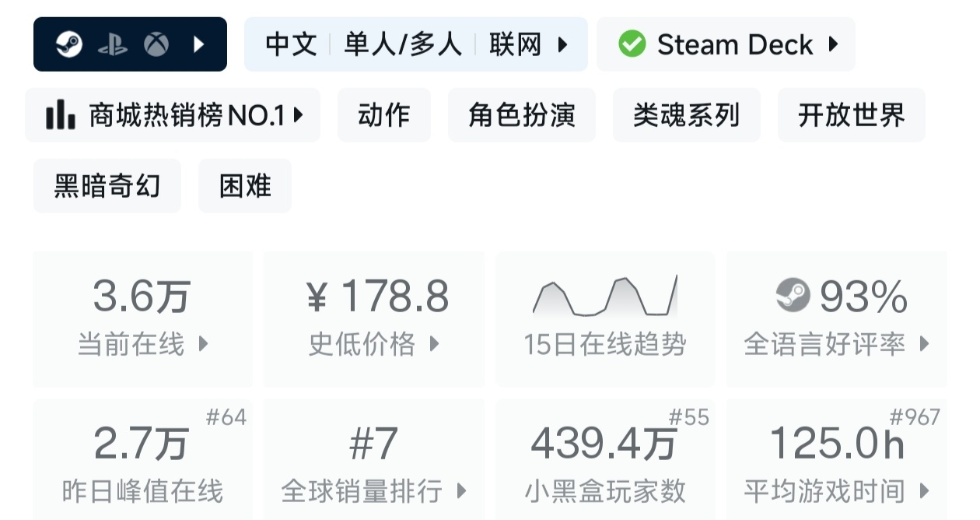Screen dimensions: 980x520
Task: Click the 15日在线趋势 label
Action: tap(605, 344)
